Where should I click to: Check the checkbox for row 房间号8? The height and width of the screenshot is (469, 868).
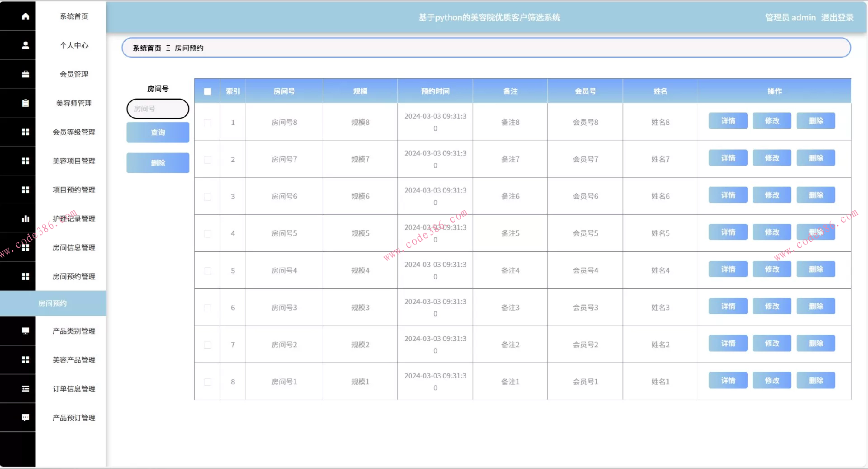tap(208, 122)
